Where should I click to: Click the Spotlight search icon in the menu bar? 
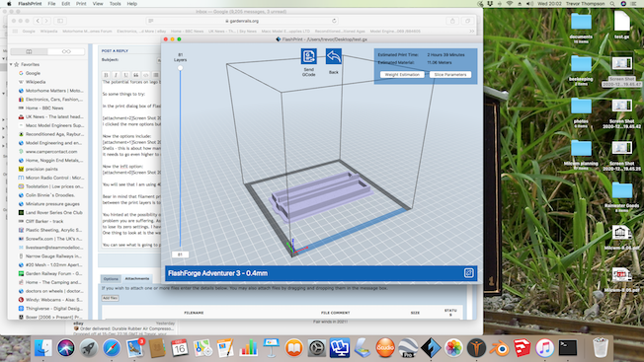(x=612, y=4)
